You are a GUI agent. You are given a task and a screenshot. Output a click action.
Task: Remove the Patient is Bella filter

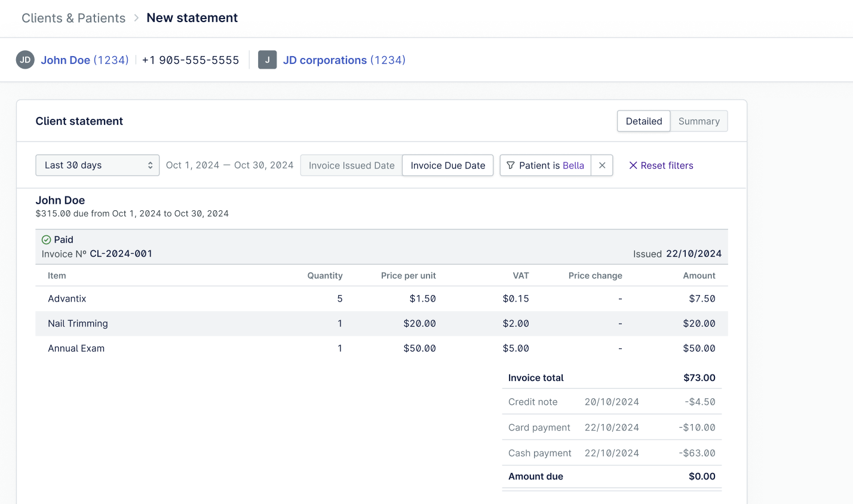point(602,165)
